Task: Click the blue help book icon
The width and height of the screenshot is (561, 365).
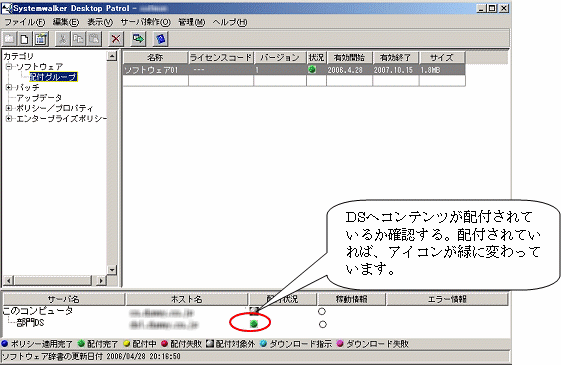Action: (x=161, y=39)
